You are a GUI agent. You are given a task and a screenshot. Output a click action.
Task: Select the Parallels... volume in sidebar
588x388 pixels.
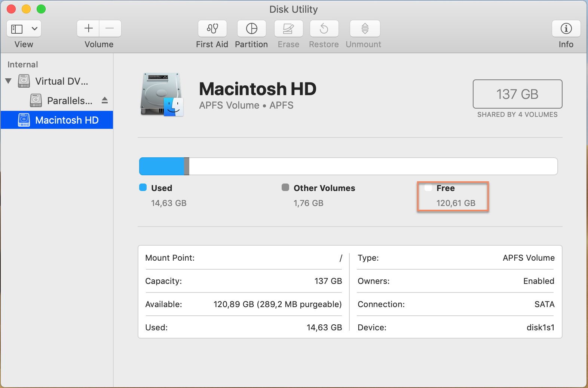pyautogui.click(x=70, y=101)
